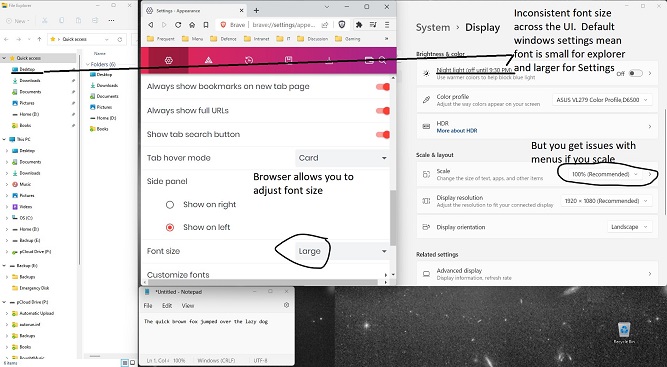The width and height of the screenshot is (667, 367).
Task: Switch File Explorer to details view icon
Action: point(125,363)
